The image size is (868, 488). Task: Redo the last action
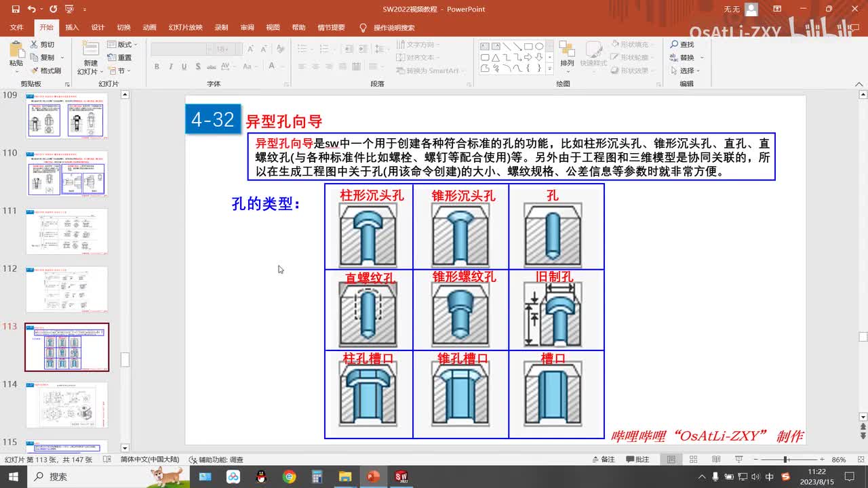53,9
